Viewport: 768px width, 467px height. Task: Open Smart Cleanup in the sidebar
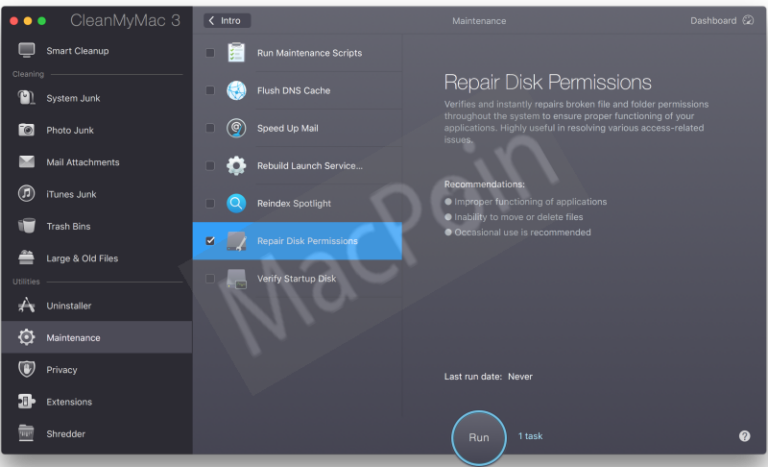[x=77, y=50]
